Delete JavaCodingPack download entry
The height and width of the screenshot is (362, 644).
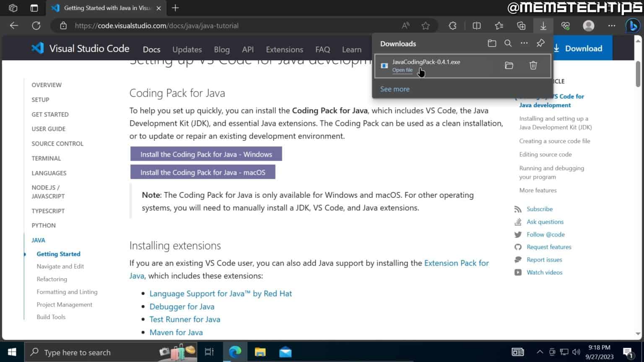(x=533, y=65)
